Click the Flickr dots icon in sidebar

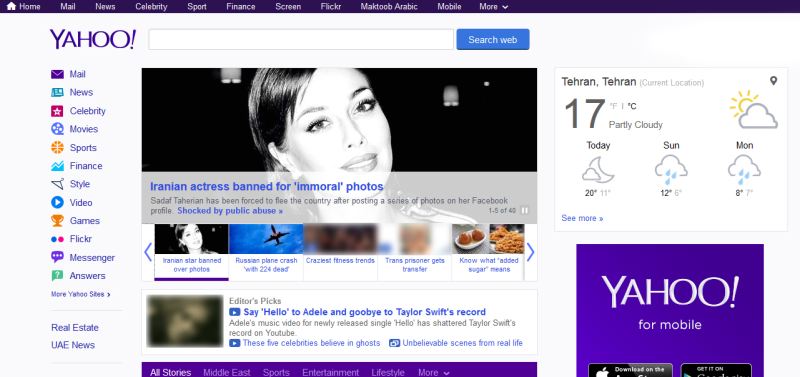(57, 239)
